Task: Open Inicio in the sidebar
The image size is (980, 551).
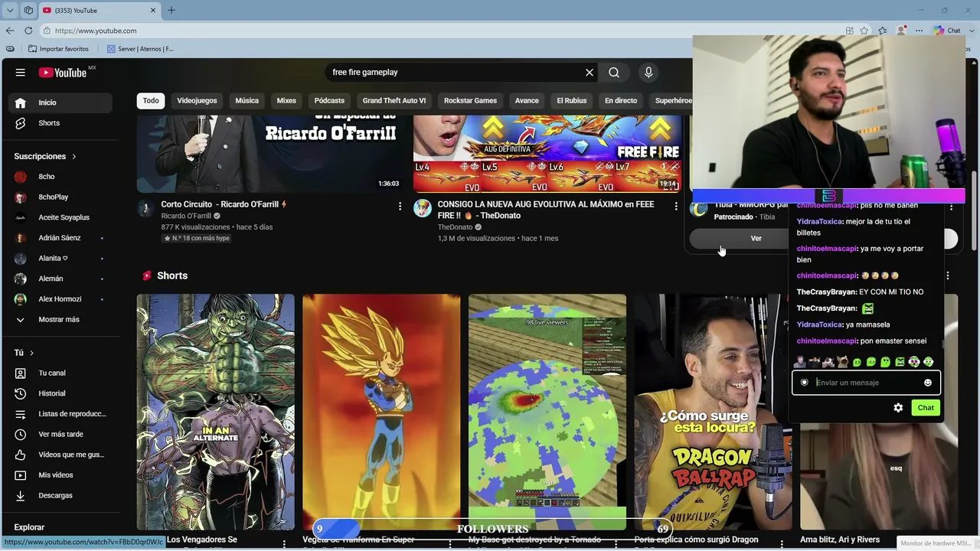Action: (x=60, y=103)
